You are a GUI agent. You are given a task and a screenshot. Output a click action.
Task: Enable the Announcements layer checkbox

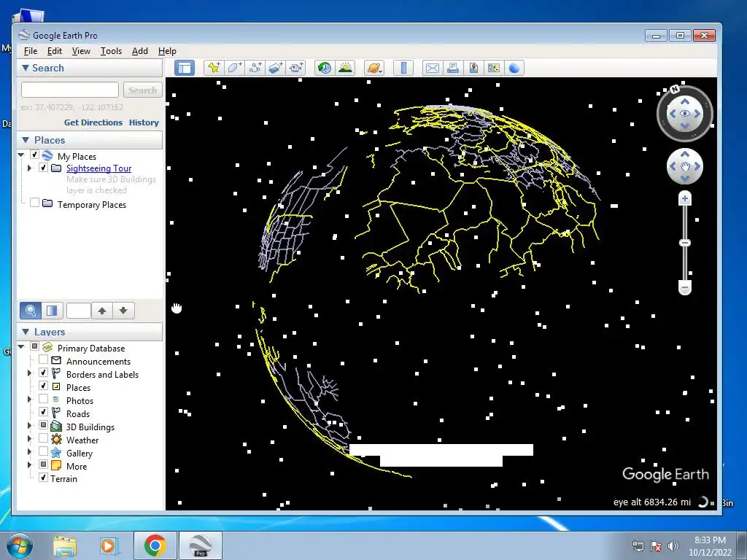(43, 359)
